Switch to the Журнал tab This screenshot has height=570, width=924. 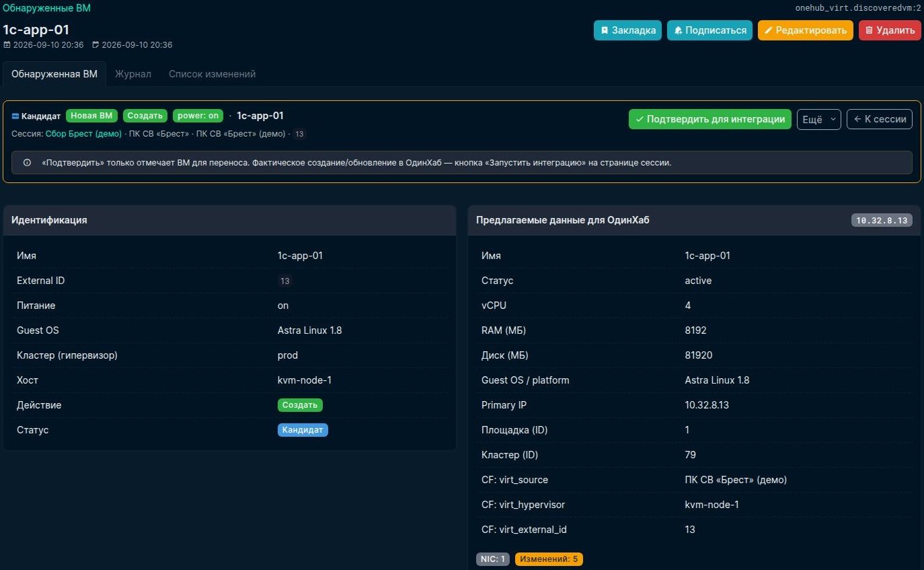click(133, 74)
